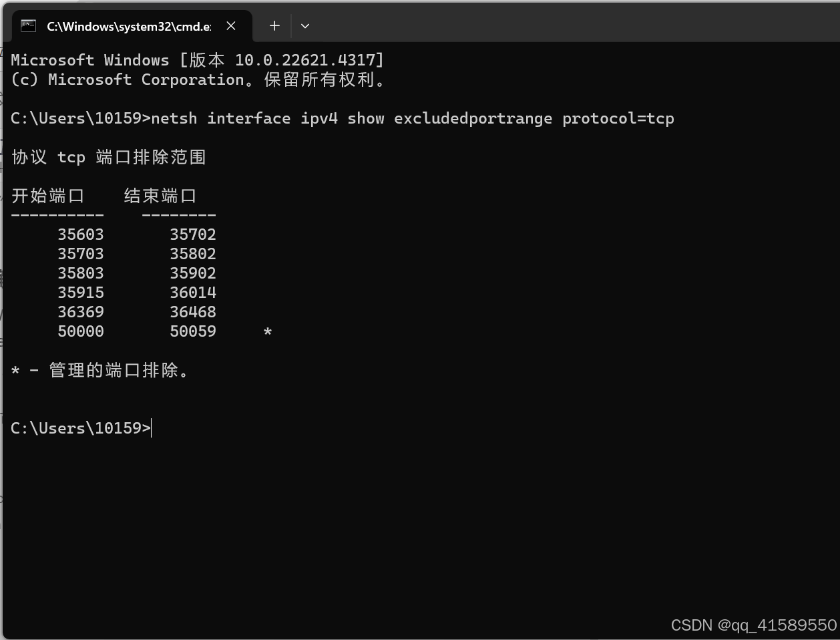The image size is (840, 640).
Task: Click the Microsoft Corporation copyright line
Action: (x=197, y=79)
